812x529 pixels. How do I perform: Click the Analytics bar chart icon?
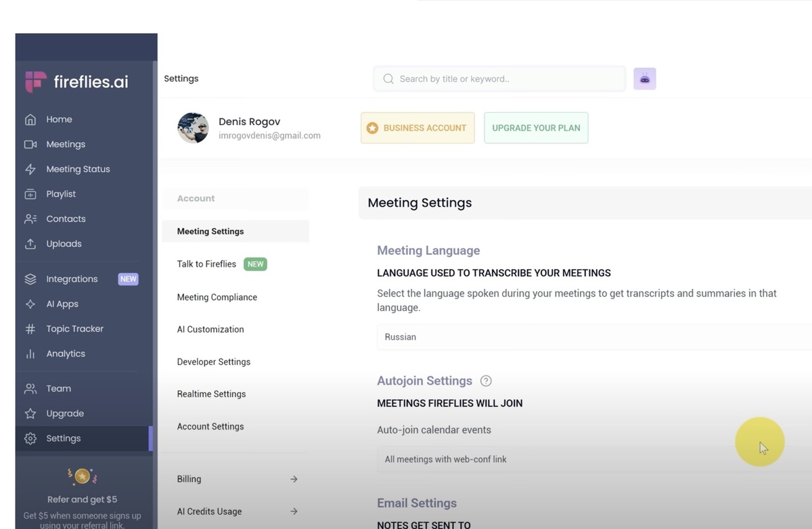[30, 354]
